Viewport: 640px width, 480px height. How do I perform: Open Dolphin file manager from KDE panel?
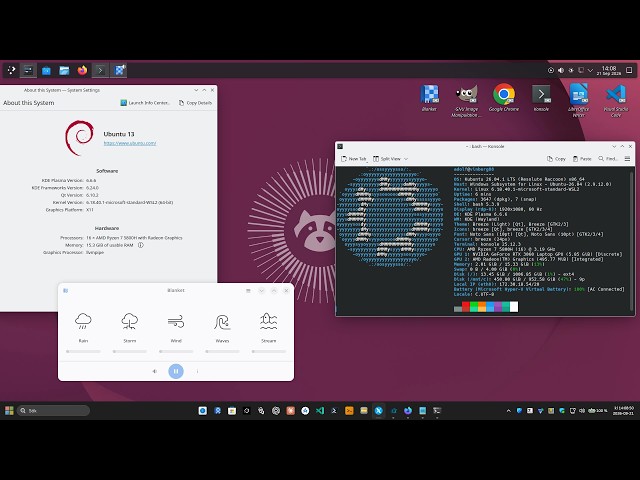click(x=64, y=70)
